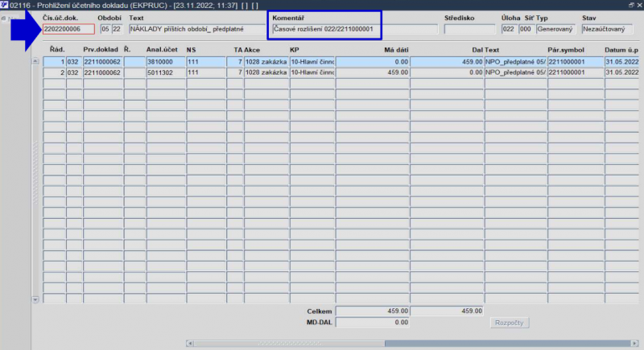
Task: Click the MD-DAL difference field 0.00
Action: tap(373, 323)
